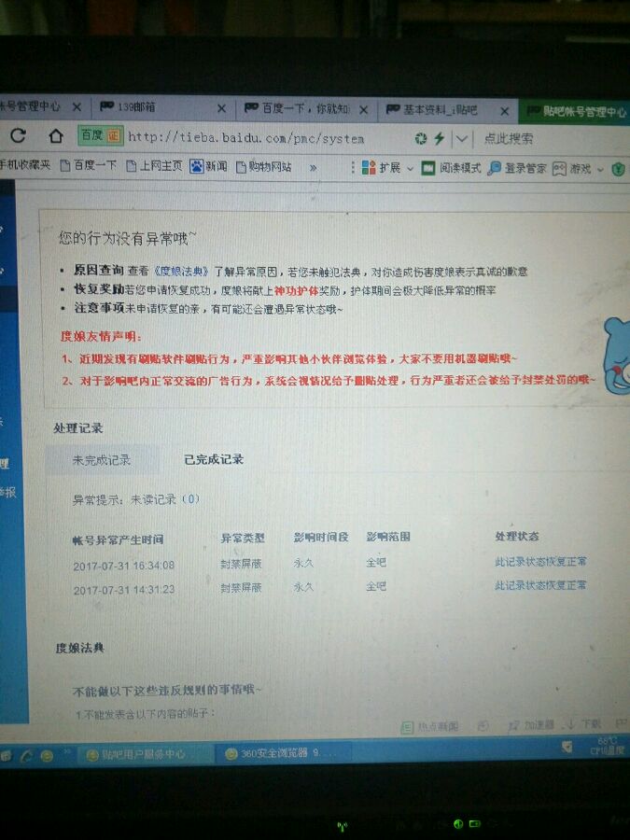
Task: Open 登录管家 login manager
Action: (x=517, y=168)
